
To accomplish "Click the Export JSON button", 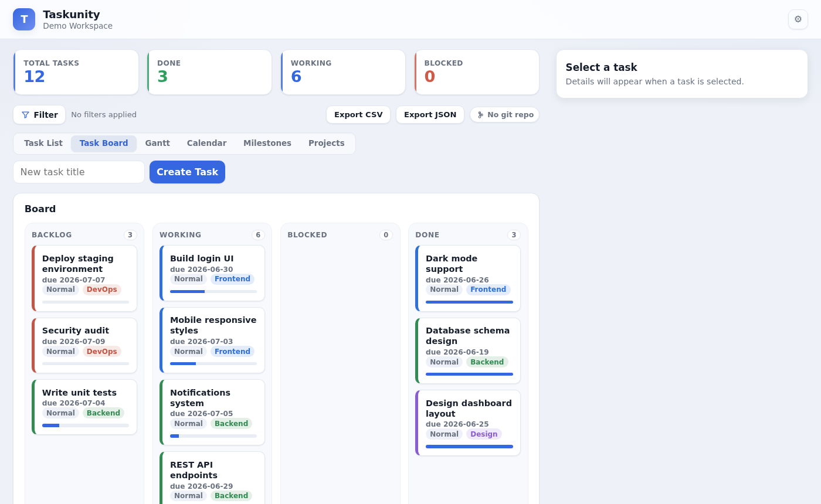I will point(430,115).
